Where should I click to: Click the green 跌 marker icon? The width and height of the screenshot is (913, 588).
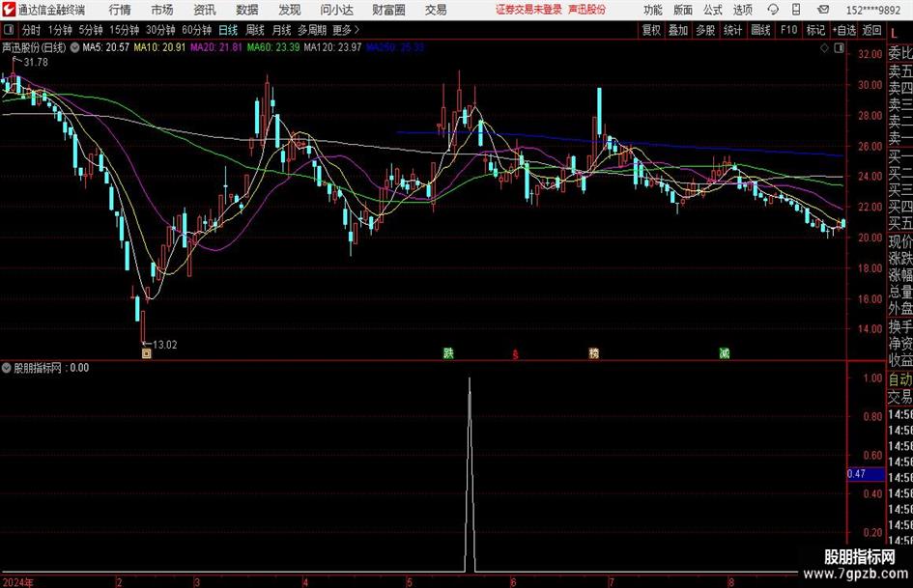(448, 353)
